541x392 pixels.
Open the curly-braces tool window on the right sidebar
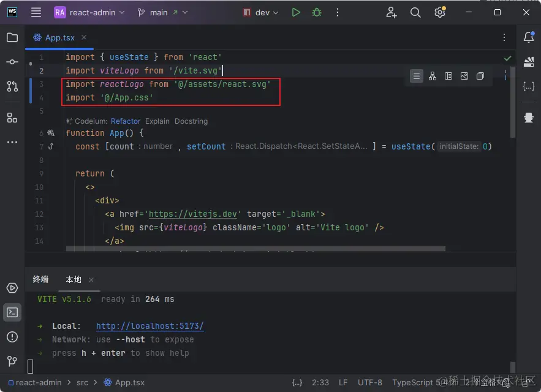pos(529,86)
